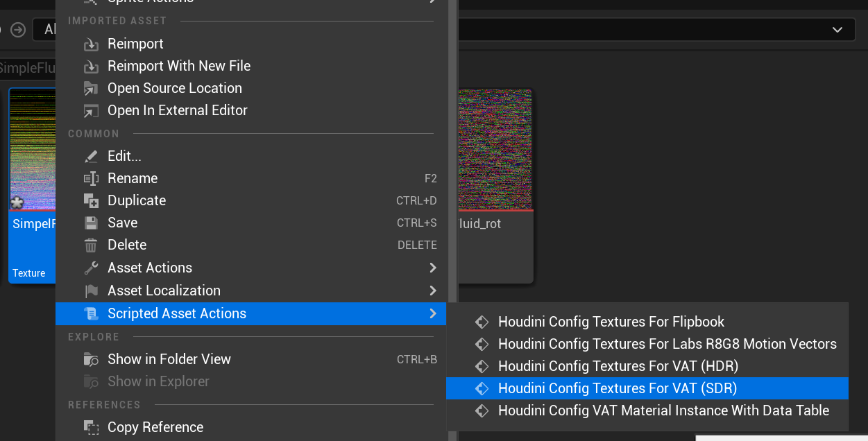Open the Asset Localization entry

(x=251, y=291)
